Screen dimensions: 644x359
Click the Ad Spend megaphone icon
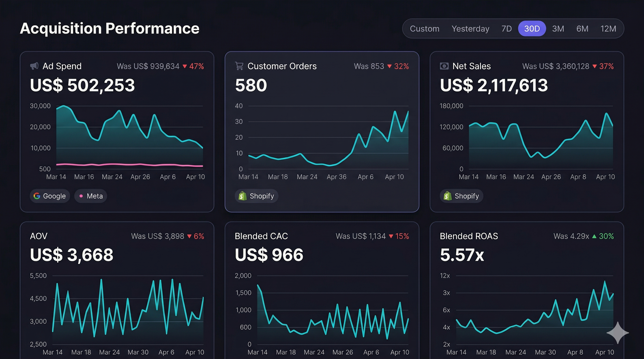[x=34, y=66]
